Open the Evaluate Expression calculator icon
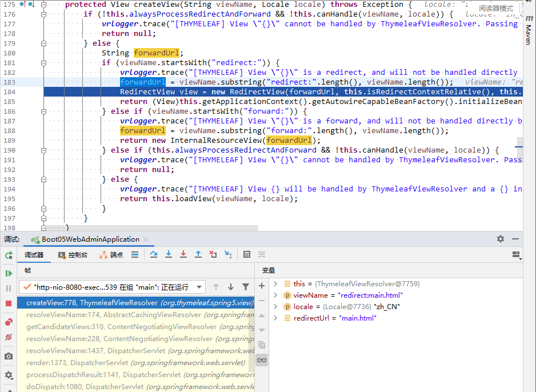This screenshot has height=392, width=536. 247,254
